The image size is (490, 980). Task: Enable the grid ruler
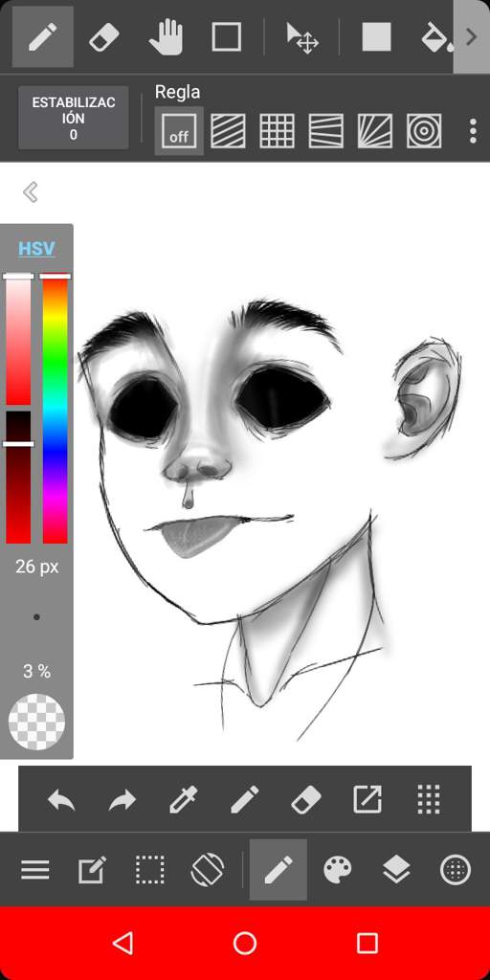coord(277,130)
